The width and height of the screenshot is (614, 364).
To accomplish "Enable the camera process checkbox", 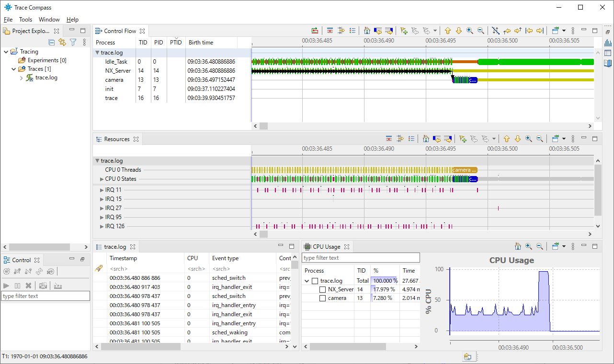I will tap(323, 298).
